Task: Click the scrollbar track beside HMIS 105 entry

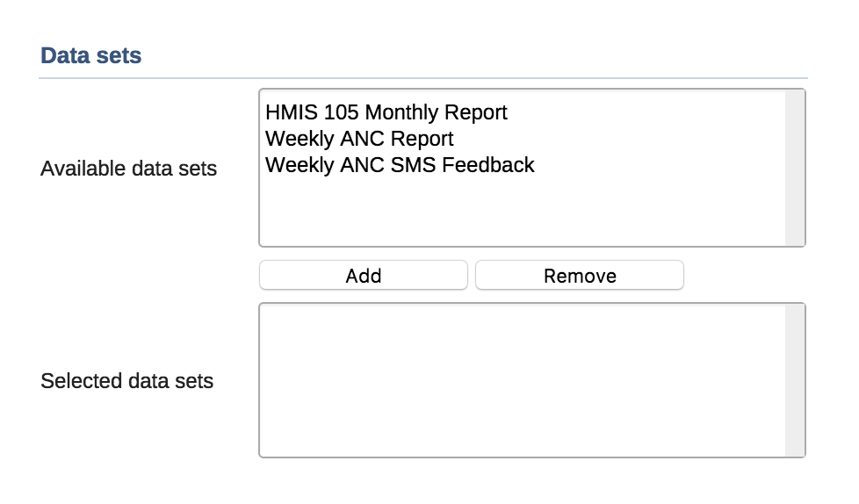Action: (x=794, y=113)
